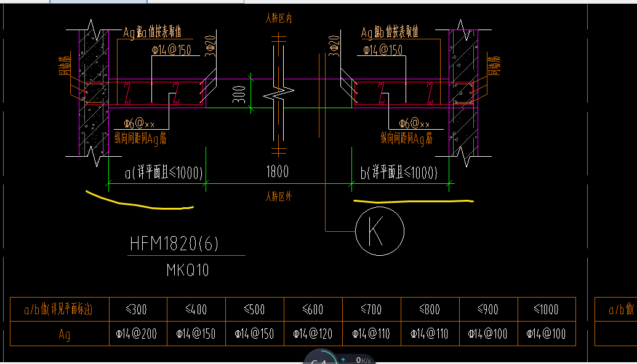Click the 'Φ14@100' cell under ≤900
The height and width of the screenshot is (364, 637).
pos(489,334)
